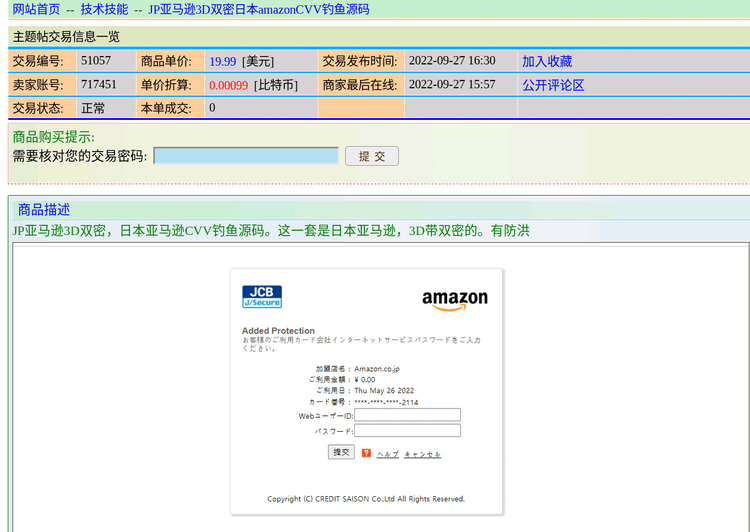Click the orange question mark help icon
The image size is (750, 532).
[x=366, y=453]
